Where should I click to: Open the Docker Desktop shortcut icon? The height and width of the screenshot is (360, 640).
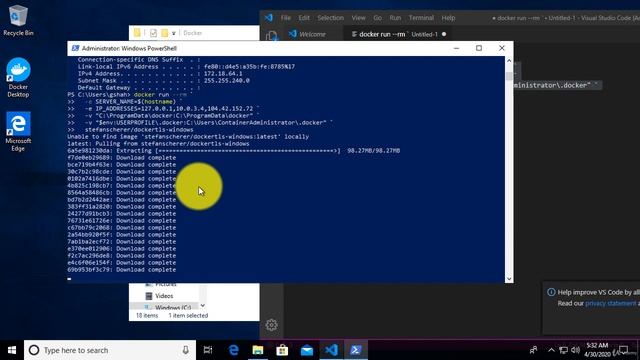pos(18,78)
